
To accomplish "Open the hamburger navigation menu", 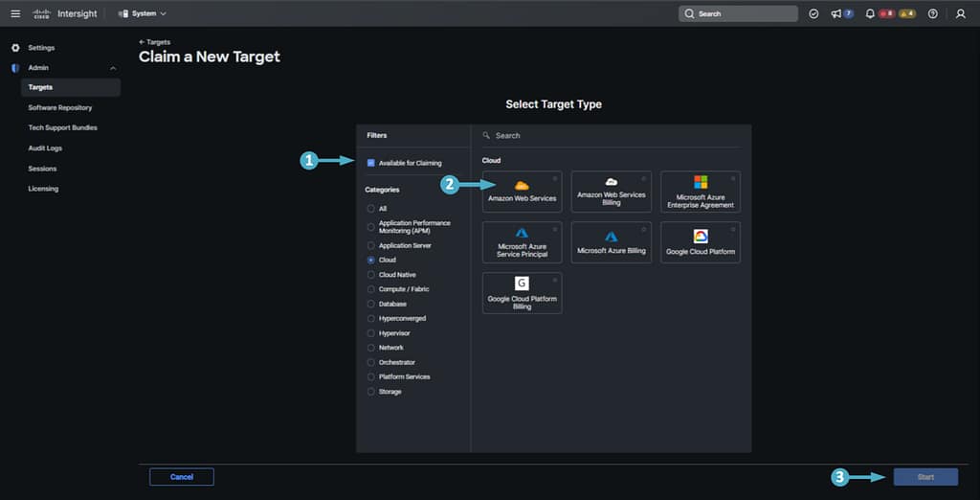I will tap(14, 13).
